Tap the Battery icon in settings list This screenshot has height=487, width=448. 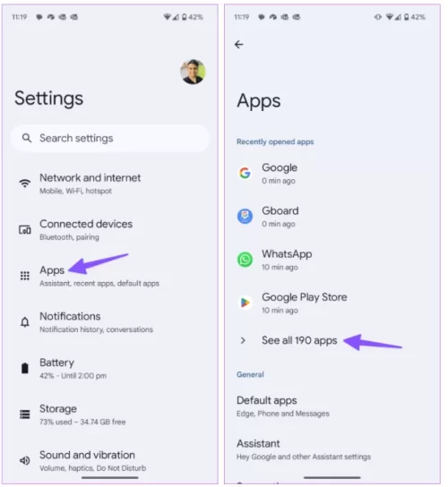[x=25, y=368]
